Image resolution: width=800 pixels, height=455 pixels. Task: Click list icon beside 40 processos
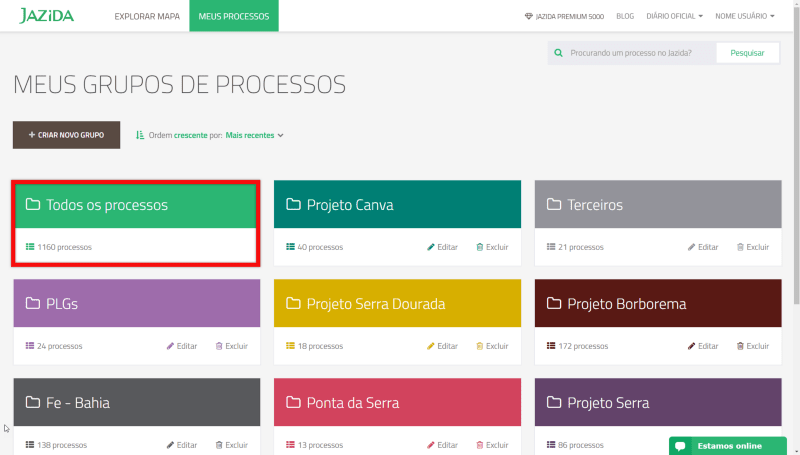pos(290,247)
